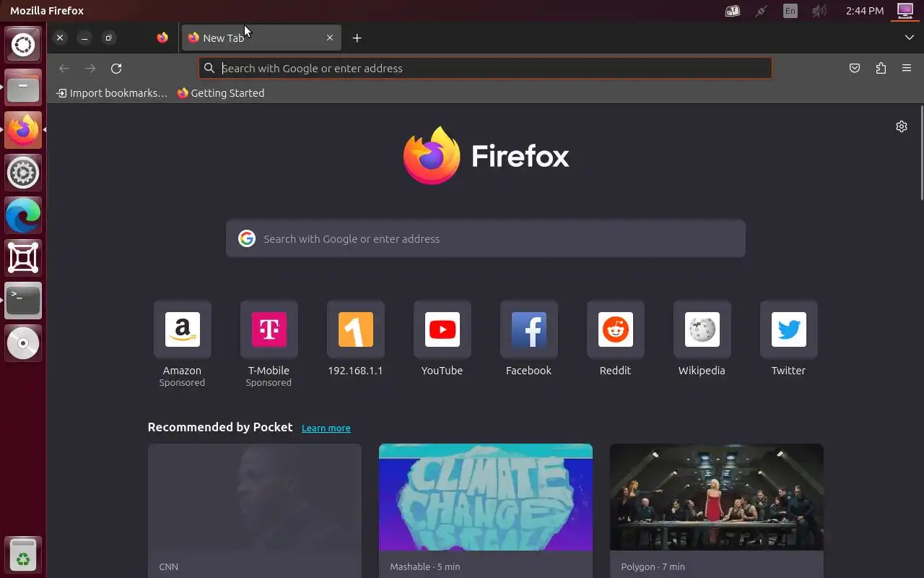Click the Firefox dock launcher

tap(23, 130)
